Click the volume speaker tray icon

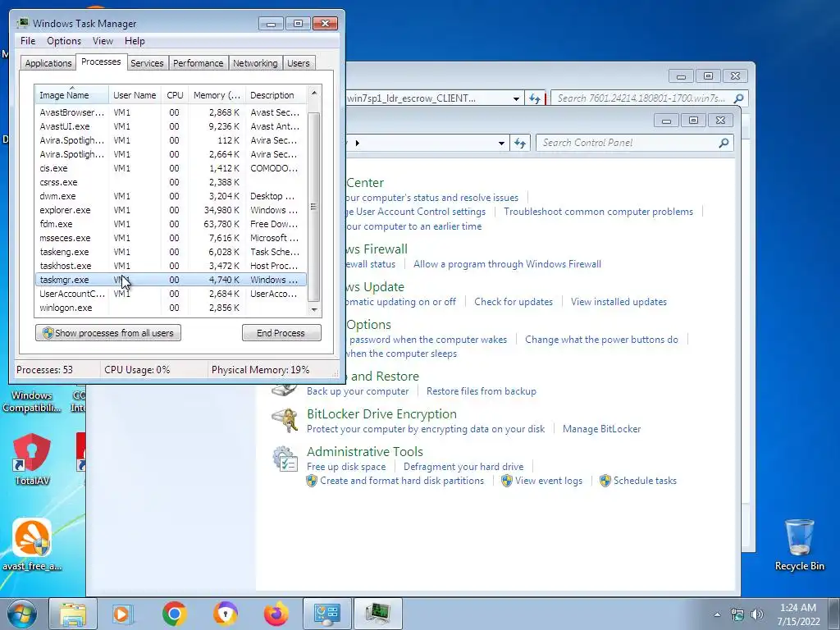coord(757,614)
